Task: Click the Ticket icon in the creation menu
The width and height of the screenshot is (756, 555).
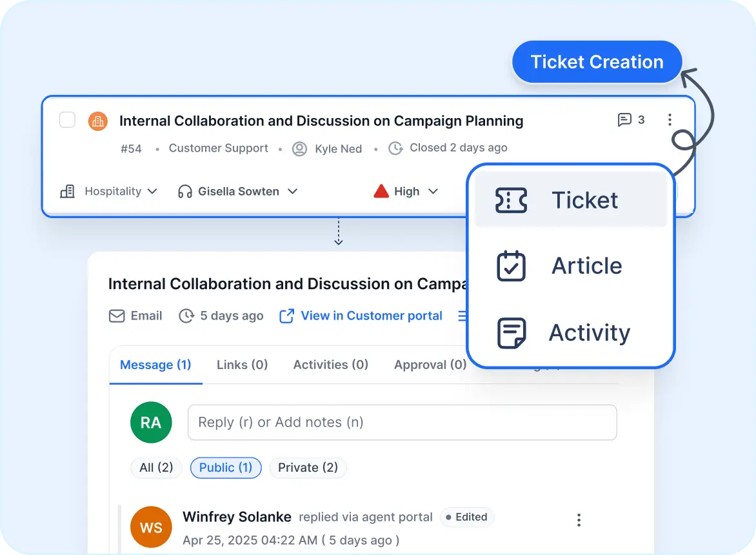Action: [x=511, y=200]
